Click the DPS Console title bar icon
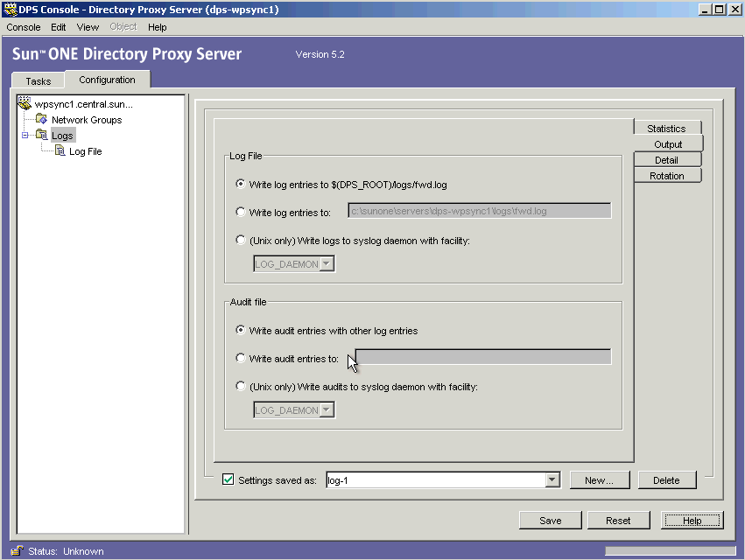Screen dimensions: 745x560 coord(9,8)
